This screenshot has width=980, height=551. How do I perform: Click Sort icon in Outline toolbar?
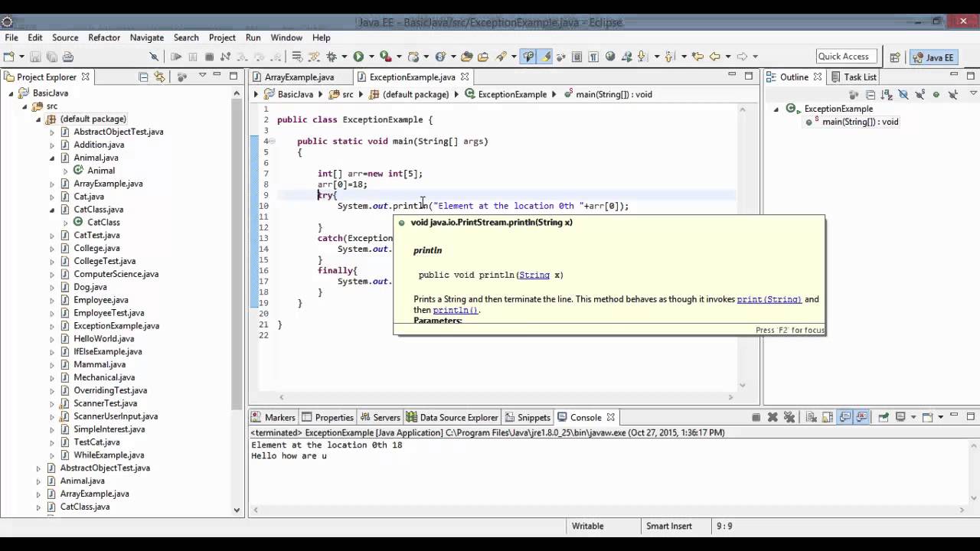(887, 95)
